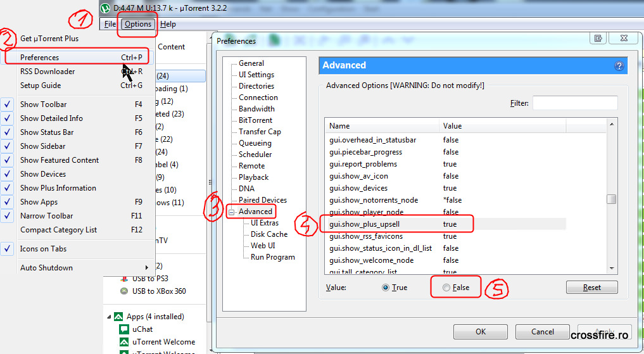Select Paired Devices in preferences tree

[x=263, y=200]
